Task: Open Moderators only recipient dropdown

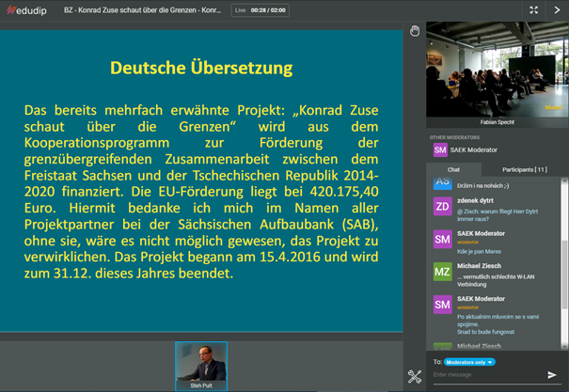Action: point(469,362)
